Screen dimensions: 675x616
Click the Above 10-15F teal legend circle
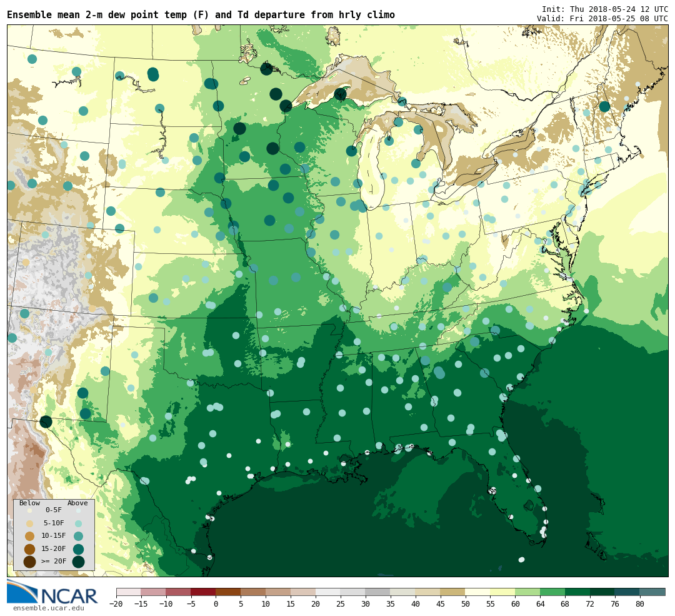coord(78,537)
